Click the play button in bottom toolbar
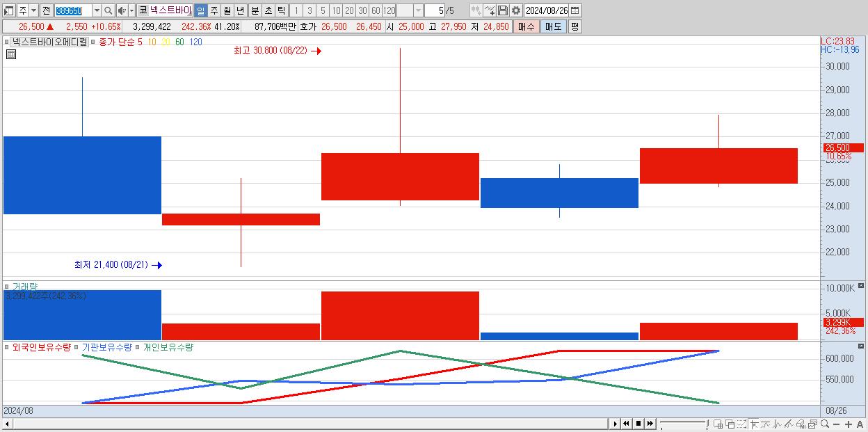The height and width of the screenshot is (432, 868). pyautogui.click(x=616, y=424)
